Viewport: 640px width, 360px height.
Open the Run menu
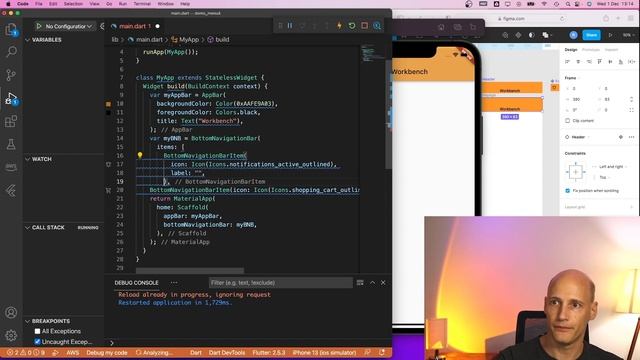[122, 4]
